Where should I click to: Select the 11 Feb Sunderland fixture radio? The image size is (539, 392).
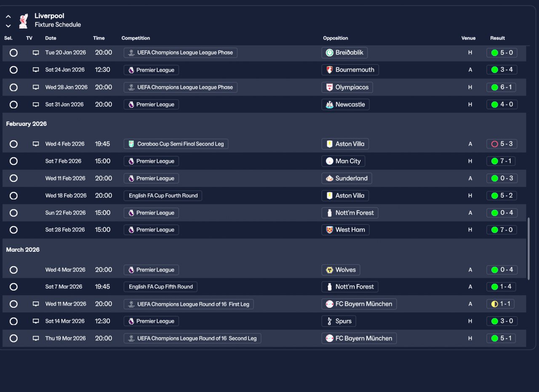pos(13,179)
